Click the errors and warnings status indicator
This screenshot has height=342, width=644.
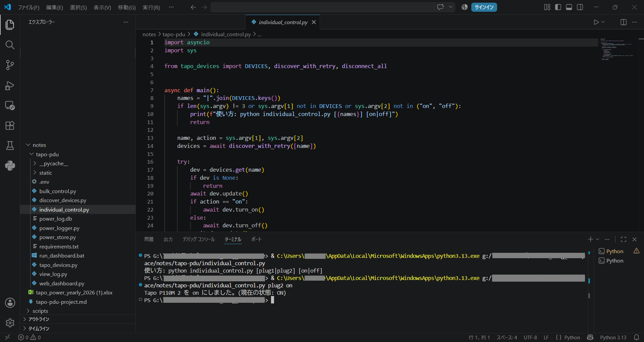(x=30, y=338)
